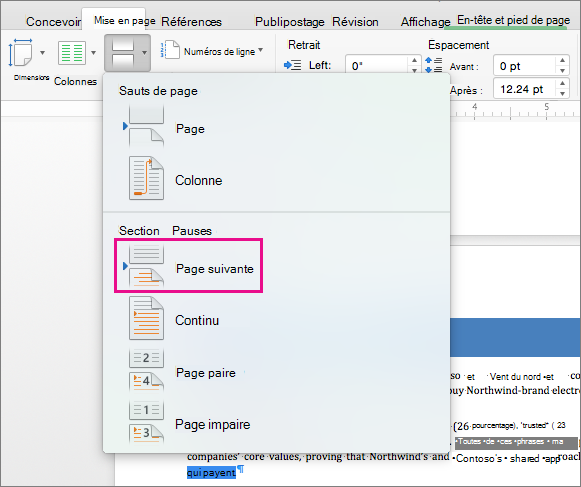Click the Colonnes layout icon
581x487 pixels.
tap(72, 53)
